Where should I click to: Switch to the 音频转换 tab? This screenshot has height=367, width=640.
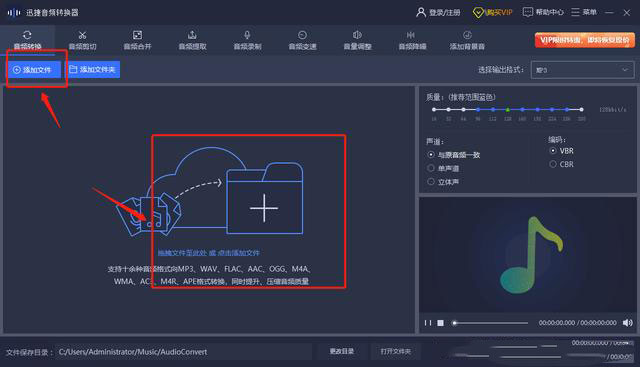(27, 40)
